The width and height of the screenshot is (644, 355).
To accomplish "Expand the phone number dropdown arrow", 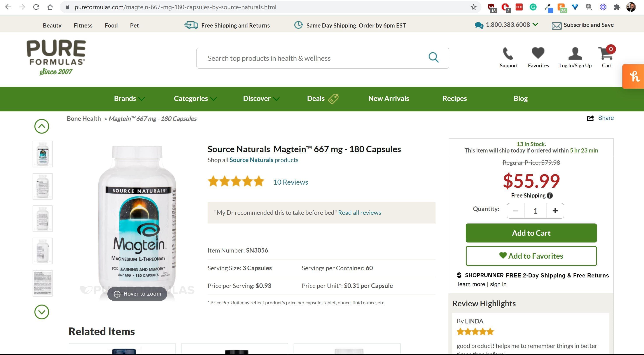I will (x=535, y=24).
